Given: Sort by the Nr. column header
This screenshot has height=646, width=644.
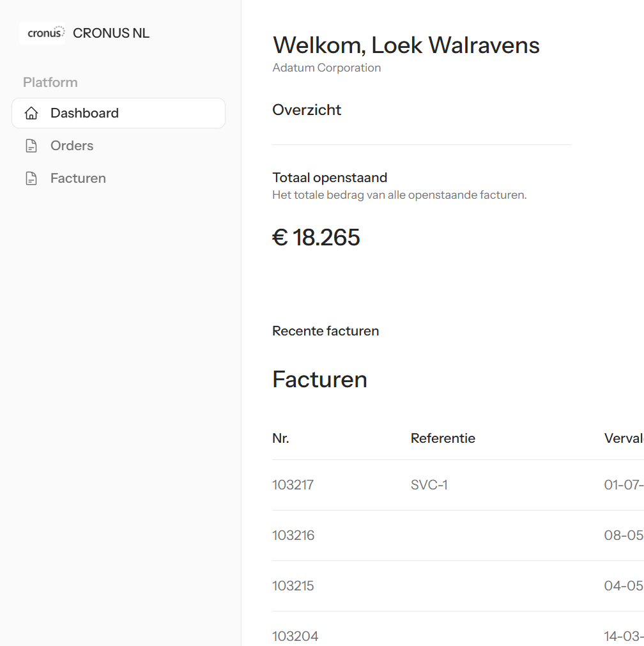Looking at the screenshot, I should coord(280,438).
